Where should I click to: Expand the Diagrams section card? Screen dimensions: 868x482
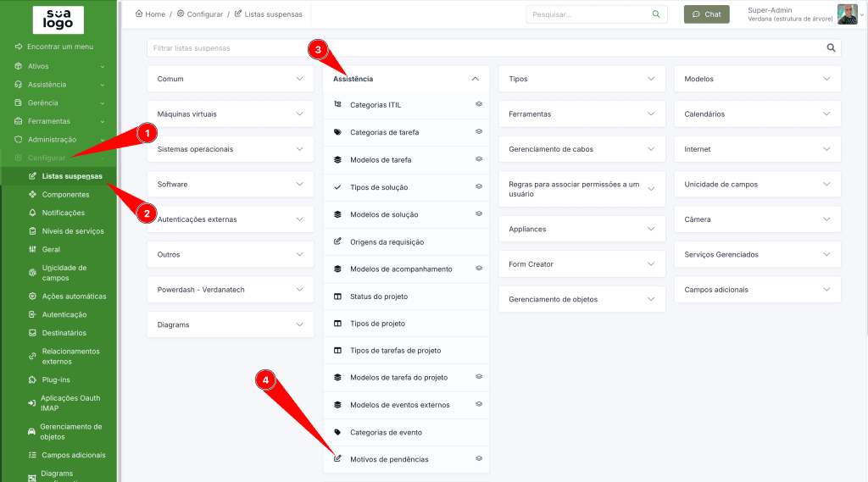[231, 324]
